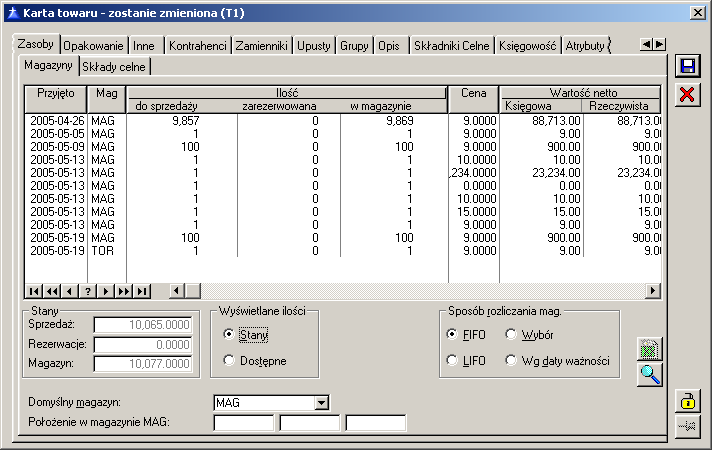
Task: Click the warehouse quantity 9,869
Action: [399, 121]
